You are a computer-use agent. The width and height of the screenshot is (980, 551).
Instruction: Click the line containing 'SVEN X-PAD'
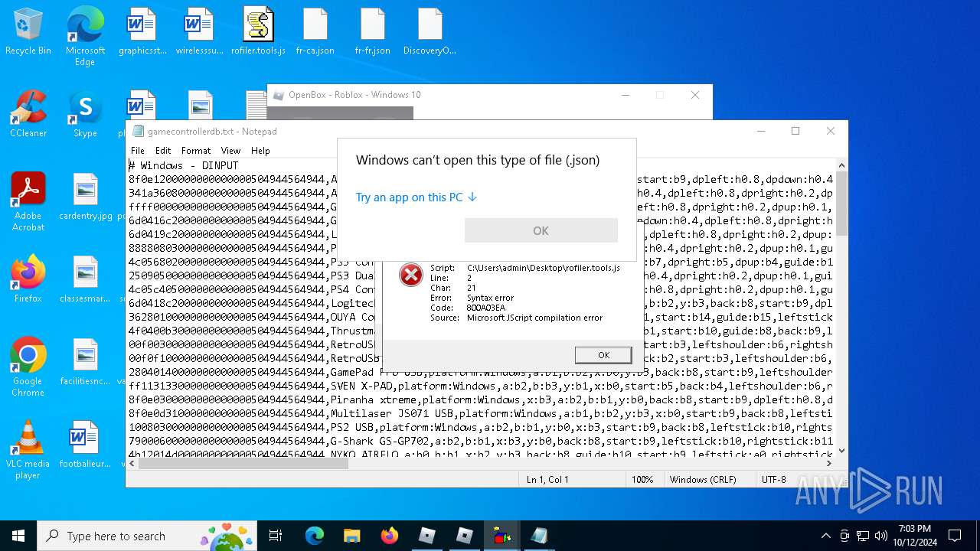click(481, 386)
